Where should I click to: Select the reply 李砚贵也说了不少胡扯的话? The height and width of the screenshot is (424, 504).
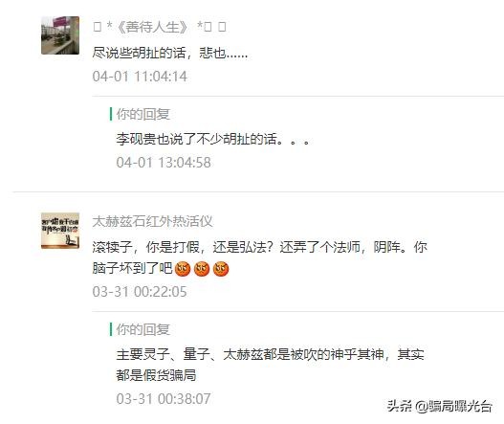(x=212, y=139)
